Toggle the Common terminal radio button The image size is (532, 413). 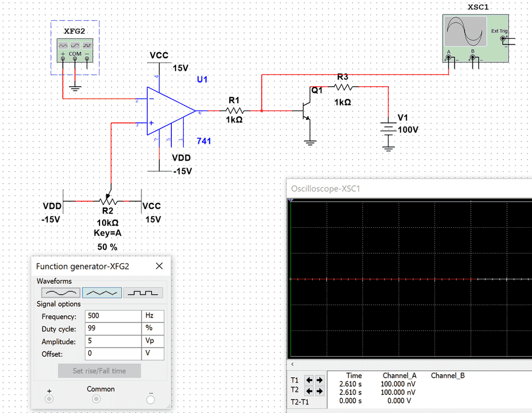pos(96,399)
